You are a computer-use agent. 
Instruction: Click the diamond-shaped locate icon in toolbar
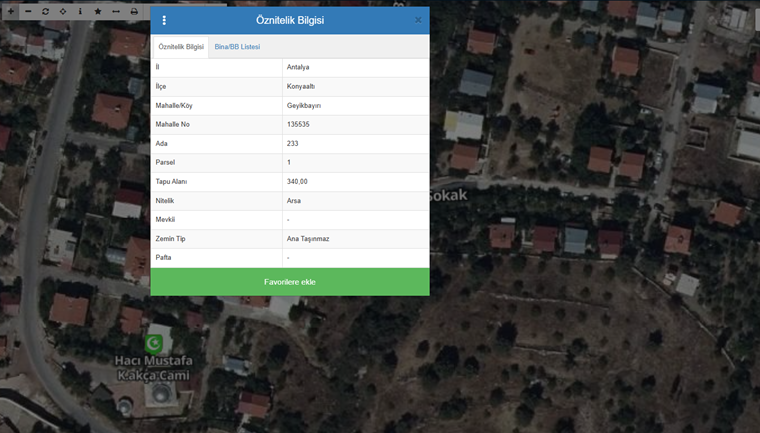63,10
